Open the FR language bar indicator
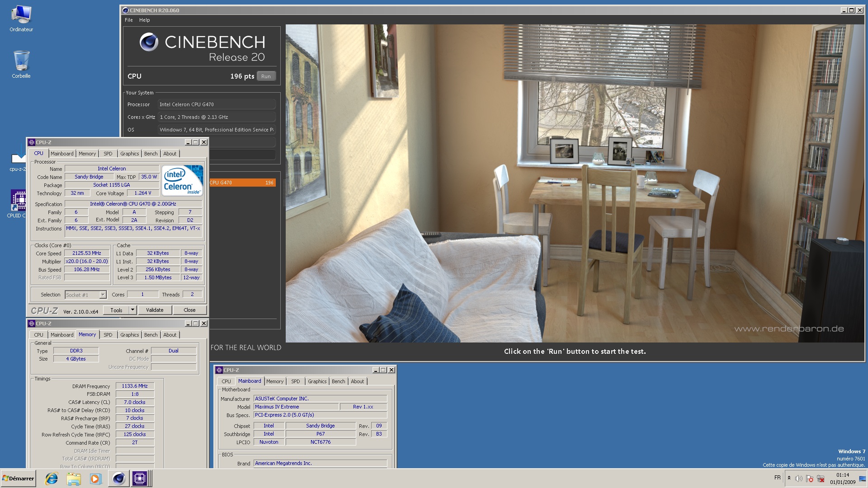The width and height of the screenshot is (868, 488). [777, 478]
